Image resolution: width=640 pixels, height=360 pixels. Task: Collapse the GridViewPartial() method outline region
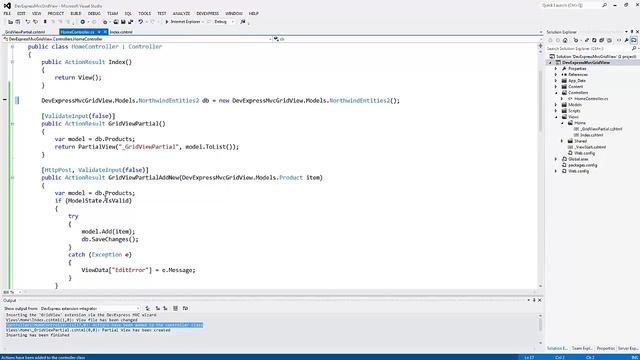12,124
